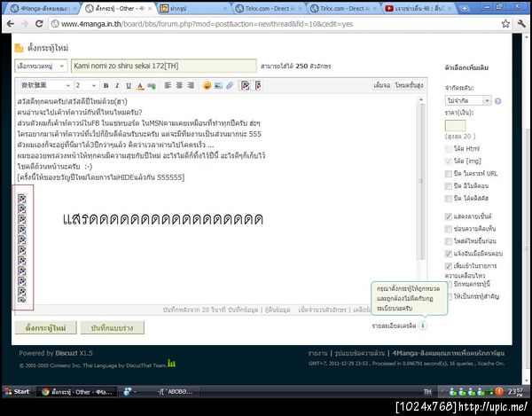
Task: Open the Chrome window from the taskbar
Action: pos(76,391)
